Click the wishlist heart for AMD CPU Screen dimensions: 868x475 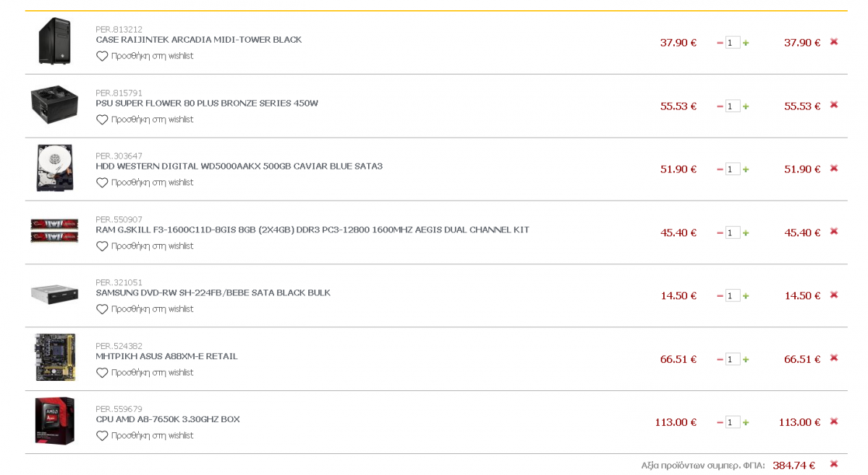click(102, 435)
